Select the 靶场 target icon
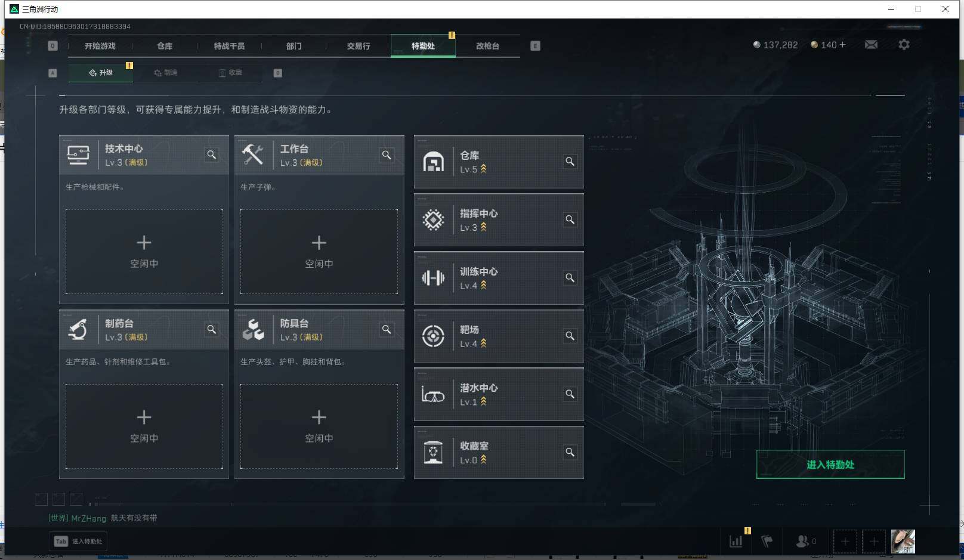Screen dimensions: 964x560 pyautogui.click(x=434, y=336)
